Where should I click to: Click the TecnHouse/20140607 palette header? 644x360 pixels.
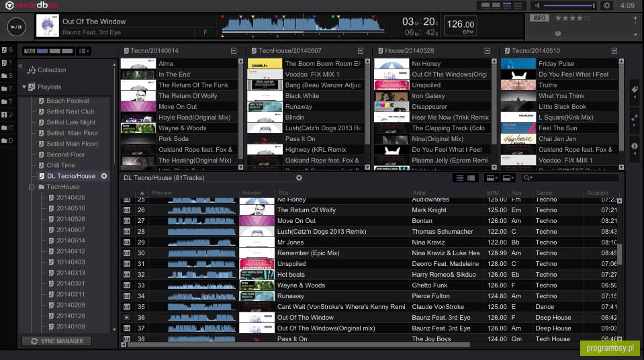tap(289, 50)
